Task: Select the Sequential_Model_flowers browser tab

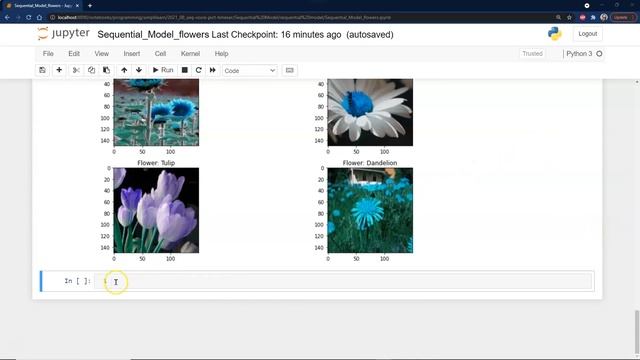Action: coord(42,6)
